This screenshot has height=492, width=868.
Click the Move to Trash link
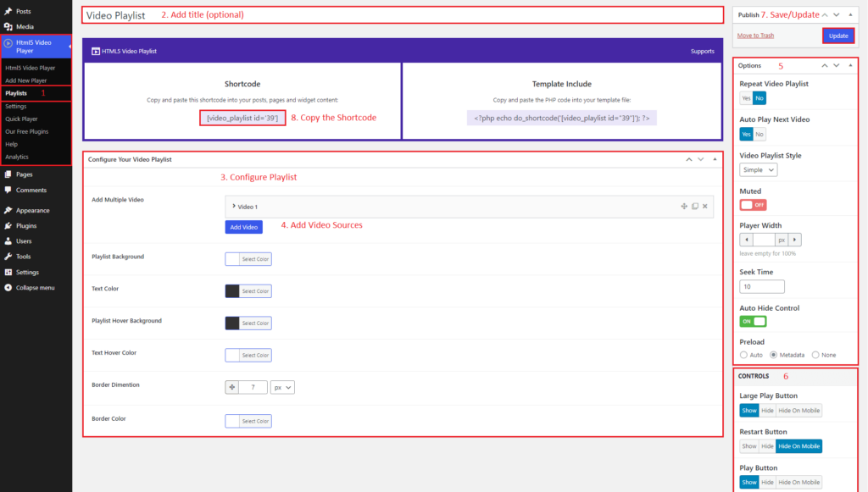point(755,36)
